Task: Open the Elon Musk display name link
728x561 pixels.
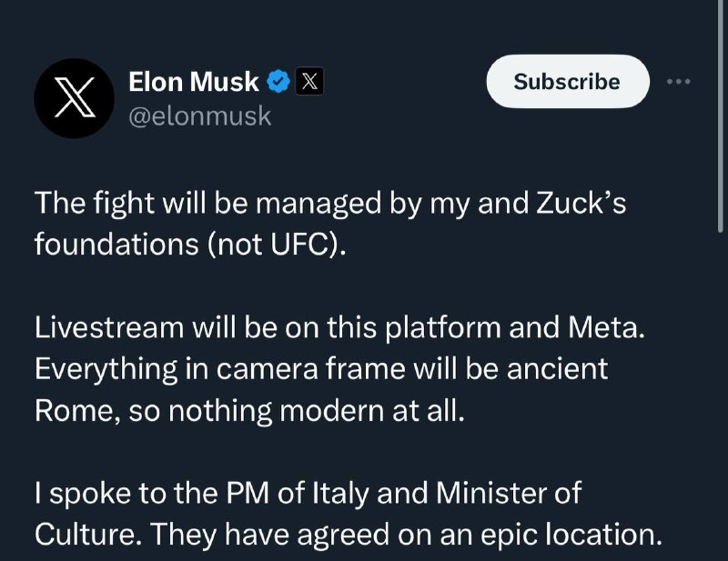Action: tap(194, 82)
